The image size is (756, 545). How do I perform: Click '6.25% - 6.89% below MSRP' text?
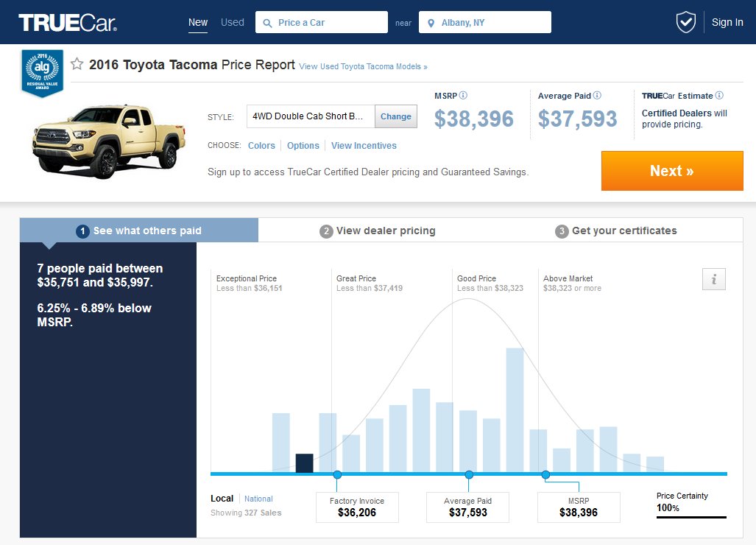94,315
